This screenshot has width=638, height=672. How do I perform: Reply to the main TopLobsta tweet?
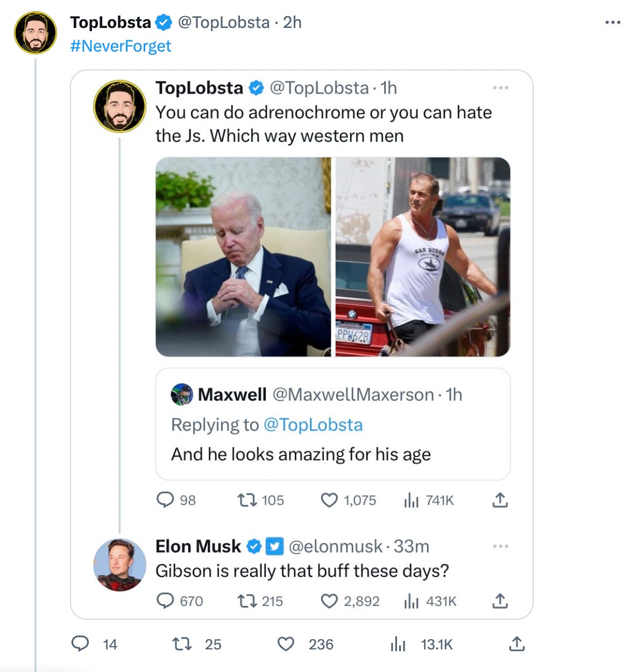81,644
